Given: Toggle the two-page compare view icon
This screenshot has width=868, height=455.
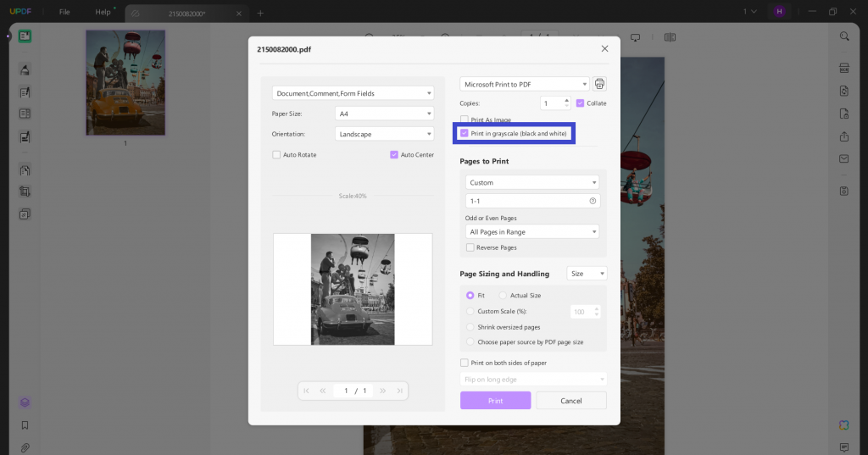Looking at the screenshot, I should pyautogui.click(x=670, y=37).
